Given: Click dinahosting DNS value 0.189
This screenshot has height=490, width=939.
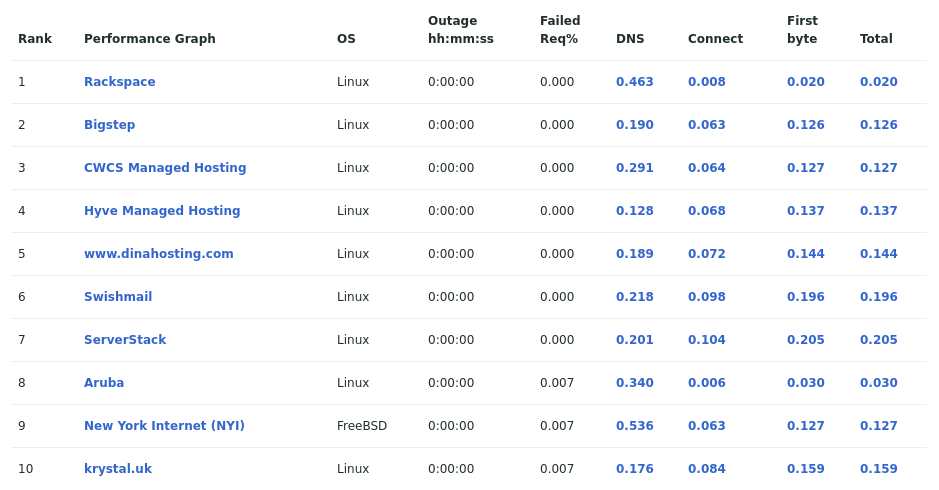Looking at the screenshot, I should pos(635,254).
